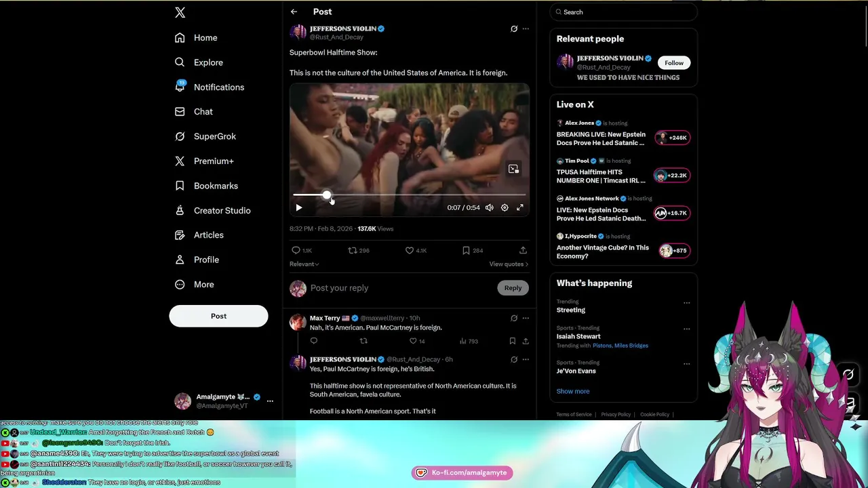The image size is (868, 488).
Task: Bookmark Max Terry's comment
Action: pos(512,341)
